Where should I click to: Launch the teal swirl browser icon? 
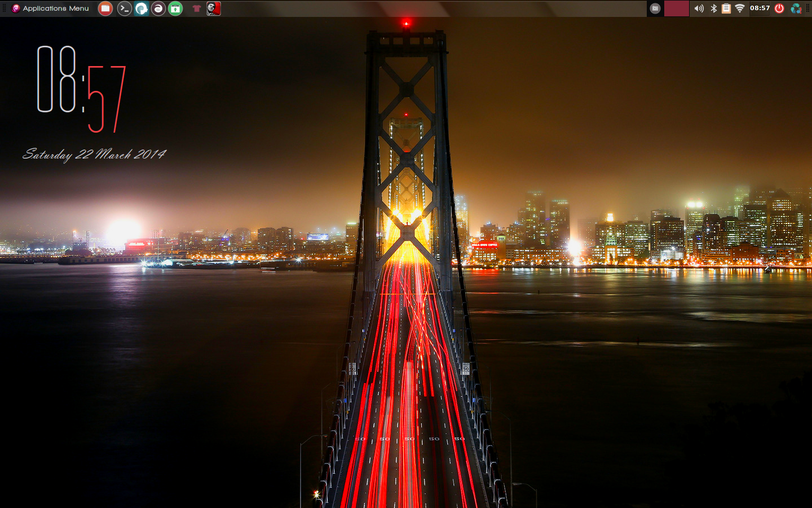coord(142,8)
